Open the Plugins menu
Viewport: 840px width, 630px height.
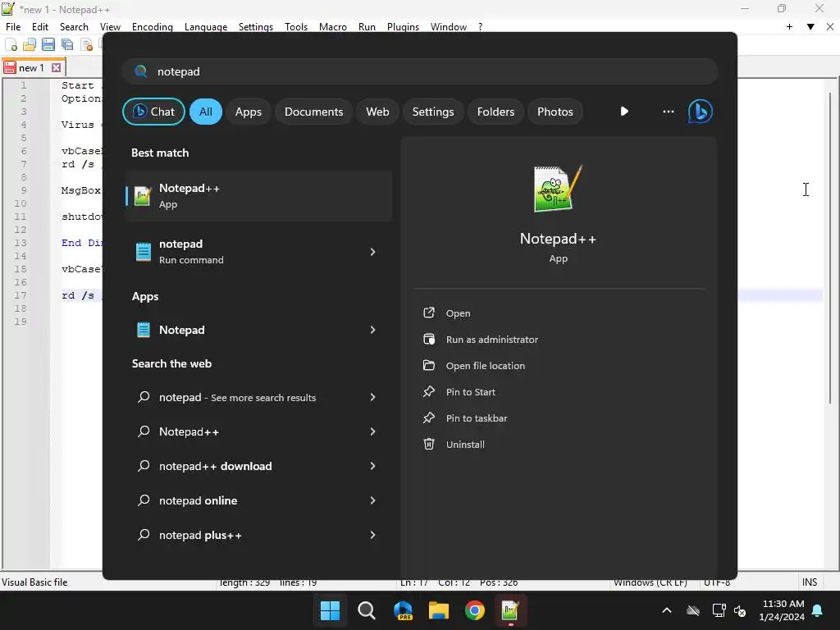[403, 27]
